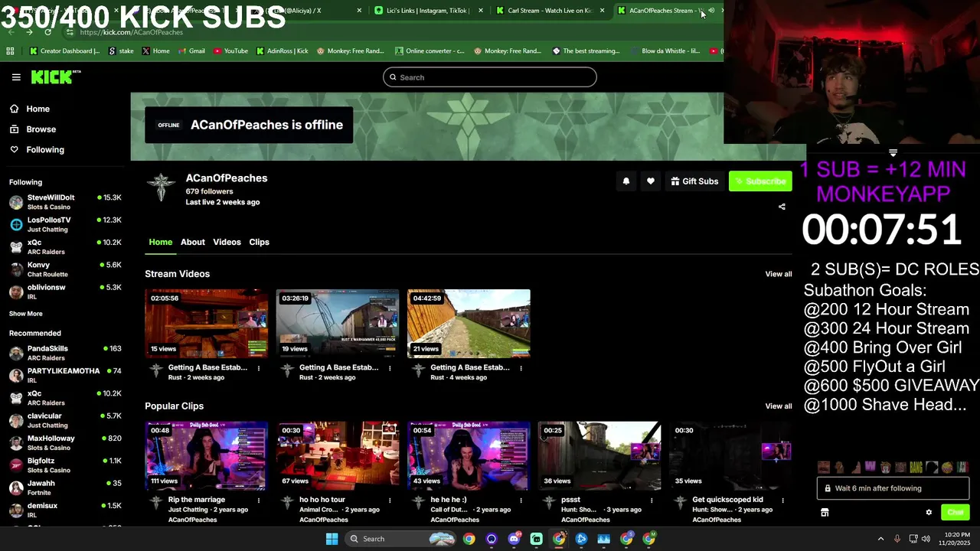Expand Show more in Following list
This screenshot has height=551, width=980.
26,314
